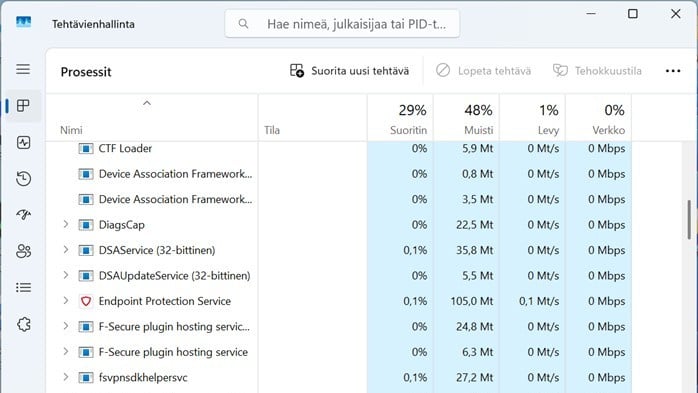This screenshot has height=393, width=698.
Task: Click the Lopeta tehtävä stop icon
Action: (x=443, y=70)
